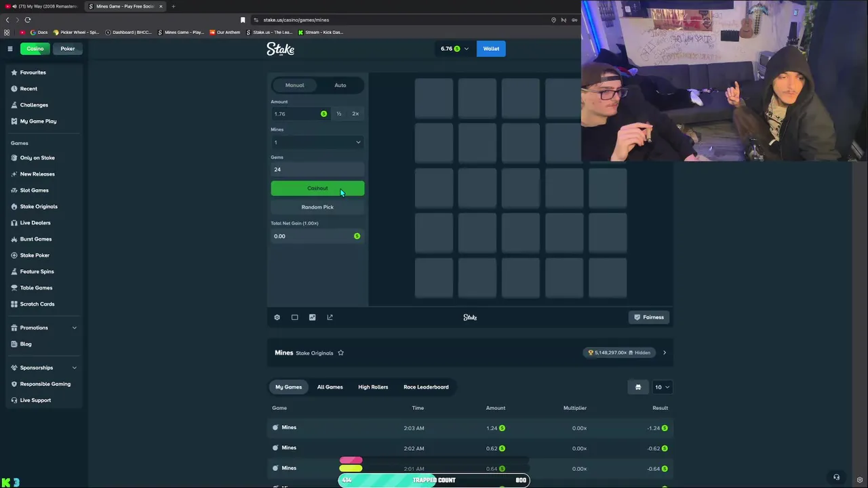Open Favourites star icon in sidebar
This screenshot has height=488, width=868.
pos(14,73)
